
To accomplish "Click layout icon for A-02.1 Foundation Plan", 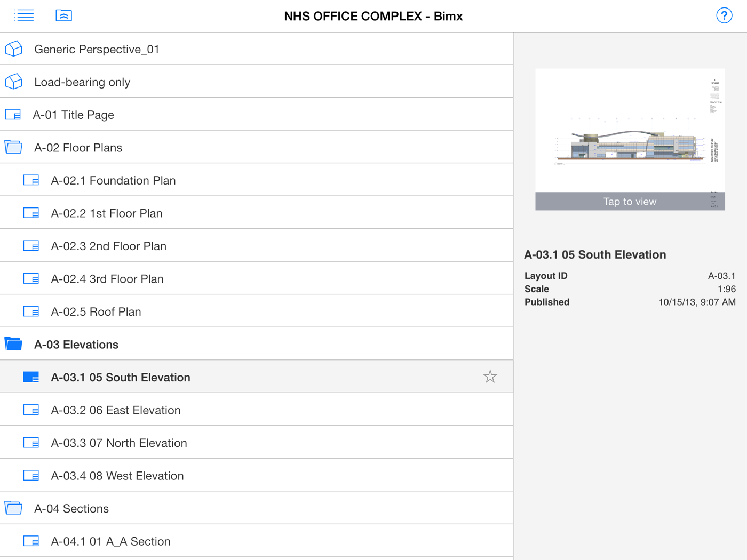I will (31, 180).
